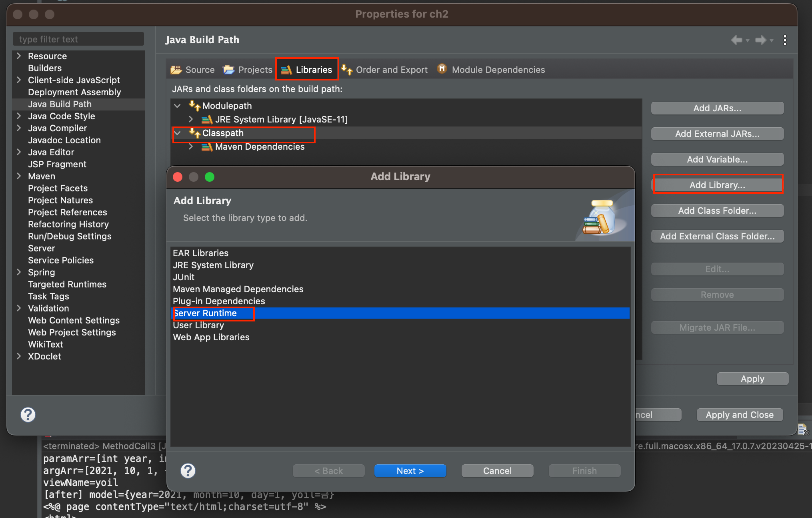Click the help icon in Add Library dialog
Image resolution: width=812 pixels, height=518 pixels.
(x=188, y=471)
